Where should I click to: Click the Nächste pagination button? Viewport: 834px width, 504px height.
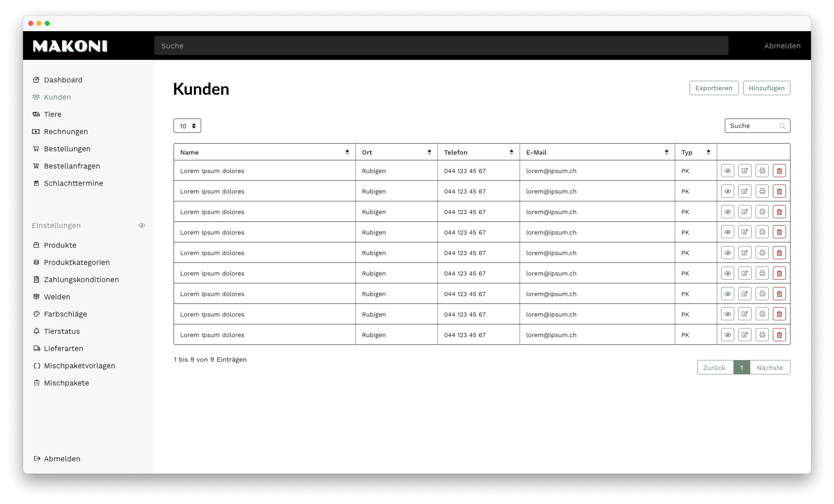pos(770,367)
